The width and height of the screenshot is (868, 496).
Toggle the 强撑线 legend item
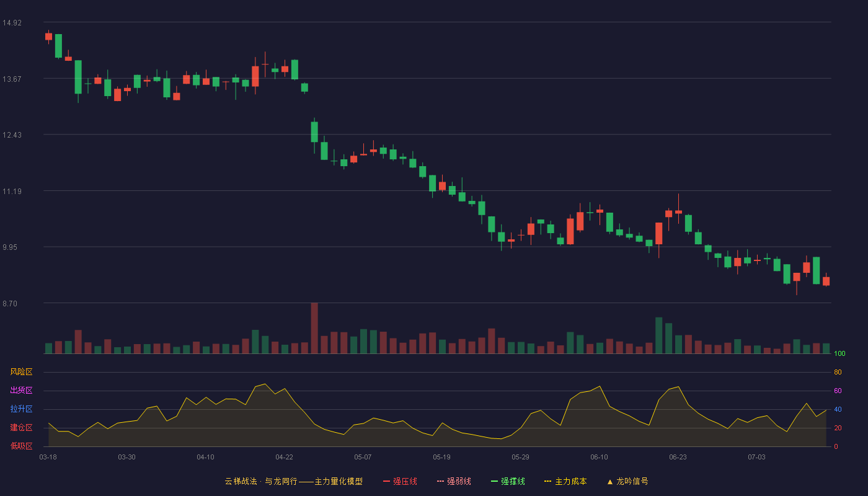point(508,481)
